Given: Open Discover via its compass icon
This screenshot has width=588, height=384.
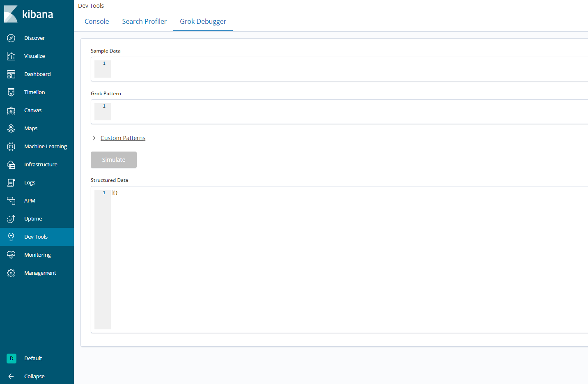Looking at the screenshot, I should 11,38.
